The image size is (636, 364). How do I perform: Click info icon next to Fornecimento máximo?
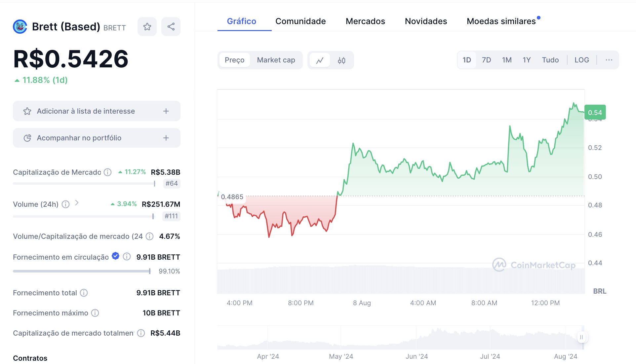pyautogui.click(x=95, y=313)
